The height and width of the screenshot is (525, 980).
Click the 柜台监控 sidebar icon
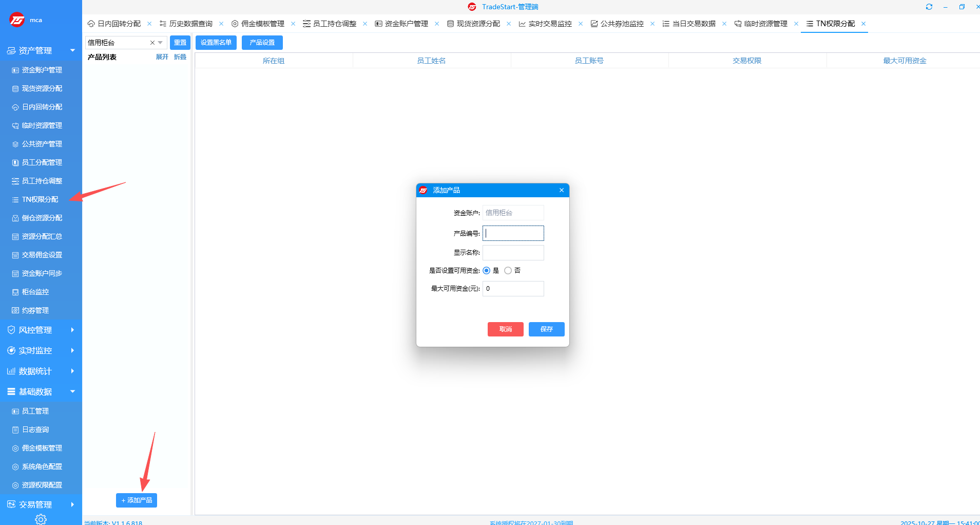tap(15, 292)
